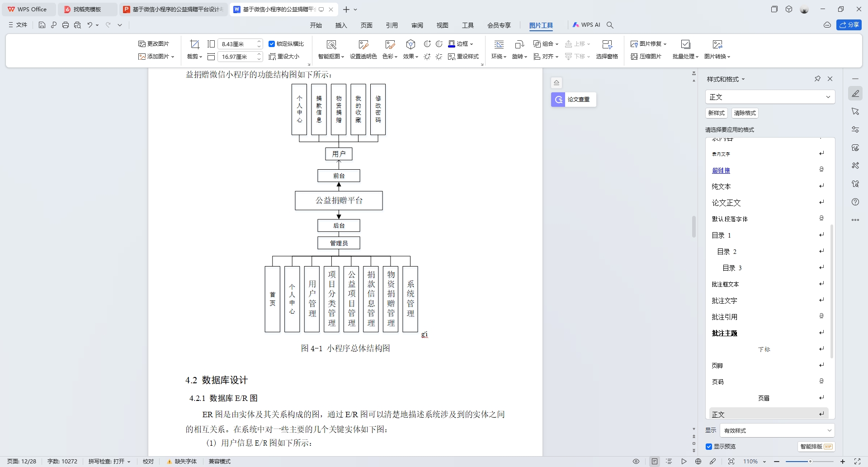868x467 pixels.
Task: Expand the current style 正文 dropdown
Action: [828, 97]
